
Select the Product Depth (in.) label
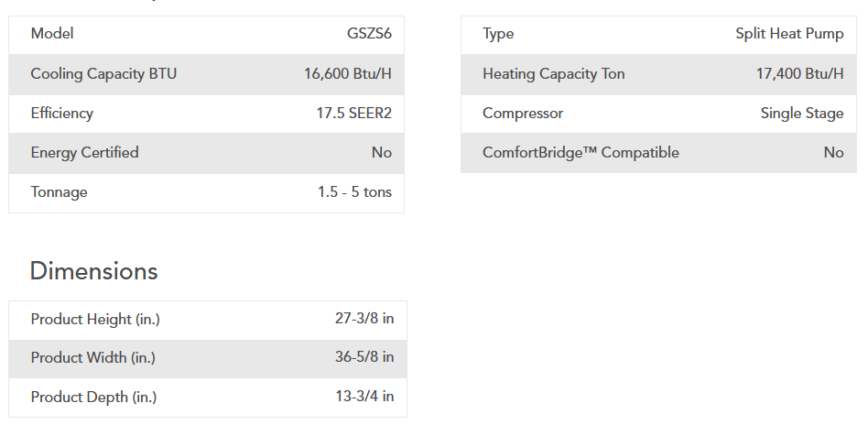(93, 398)
